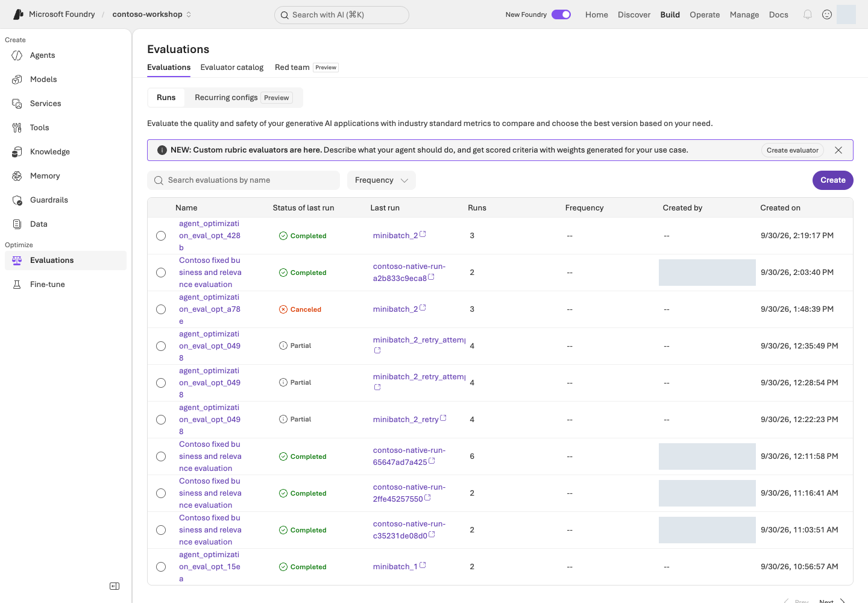This screenshot has width=868, height=603.
Task: Expand the Frequency filter dropdown
Action: 382,180
